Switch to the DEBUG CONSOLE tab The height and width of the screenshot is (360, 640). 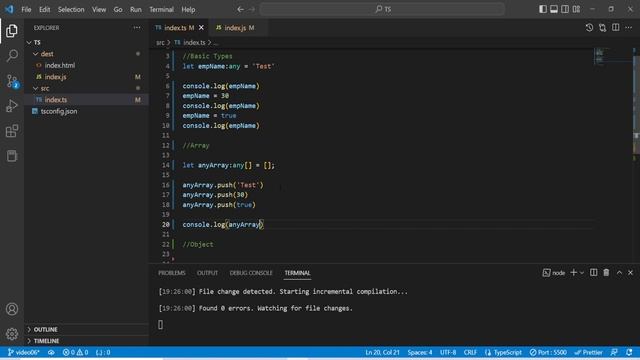(x=251, y=273)
